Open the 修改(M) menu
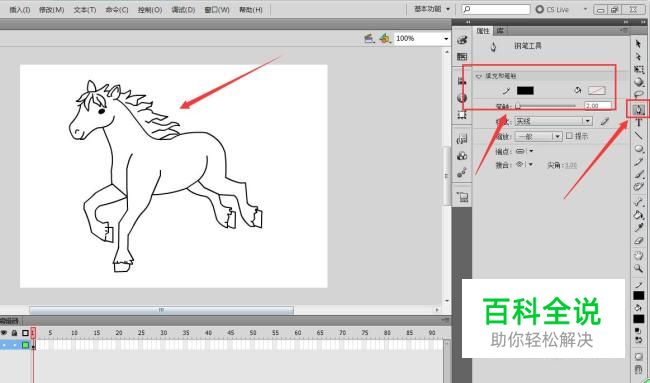 [x=51, y=10]
